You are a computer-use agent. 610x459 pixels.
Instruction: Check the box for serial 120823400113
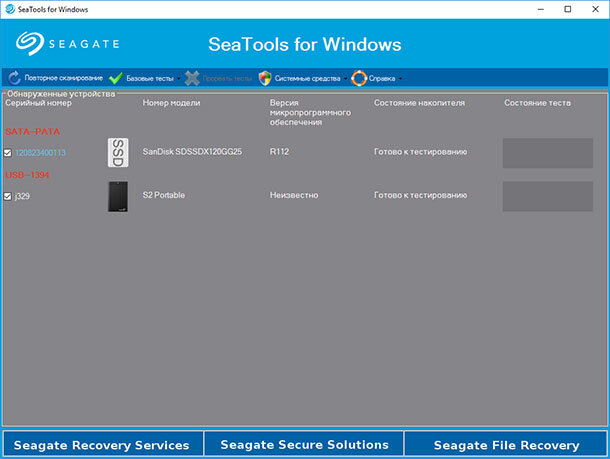(x=8, y=153)
